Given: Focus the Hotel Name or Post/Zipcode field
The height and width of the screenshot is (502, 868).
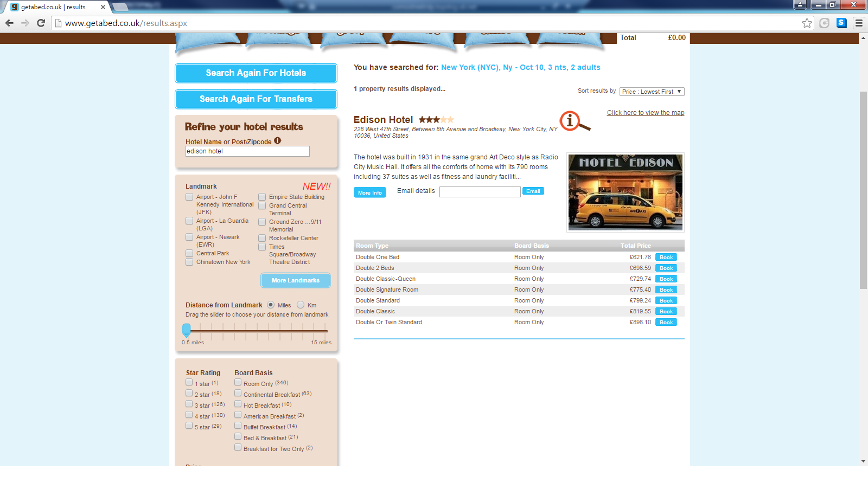Looking at the screenshot, I should click(x=247, y=151).
